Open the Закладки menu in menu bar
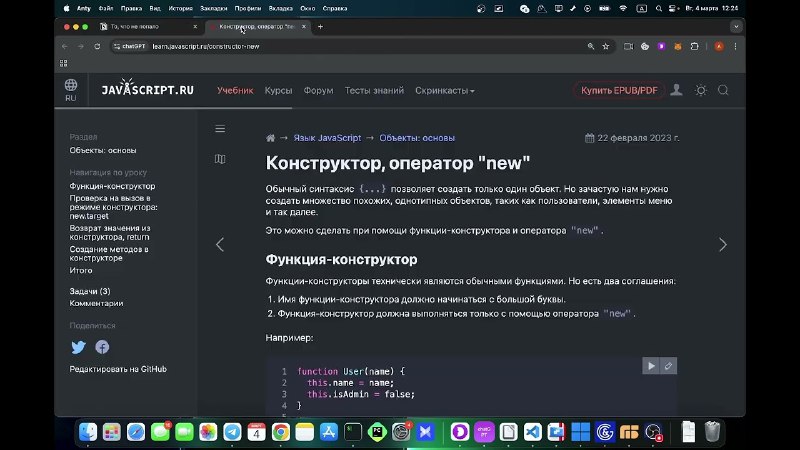Image resolution: width=800 pixels, height=450 pixels. pyautogui.click(x=213, y=9)
